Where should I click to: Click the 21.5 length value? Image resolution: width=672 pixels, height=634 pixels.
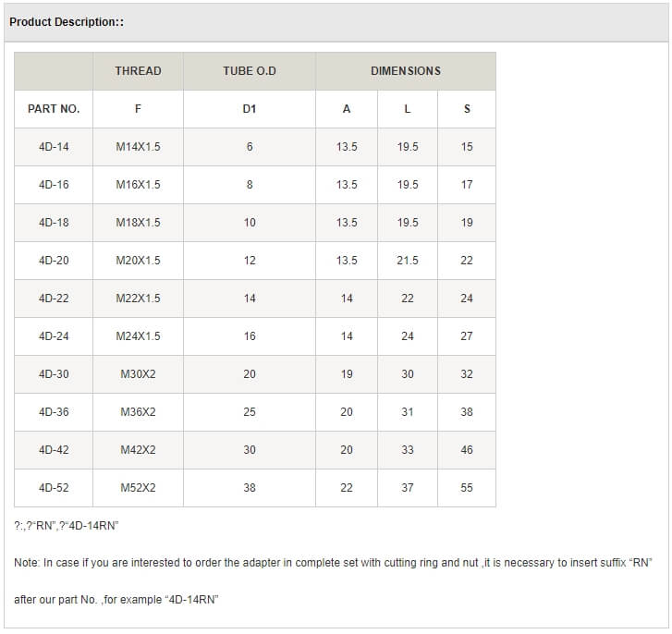(408, 261)
